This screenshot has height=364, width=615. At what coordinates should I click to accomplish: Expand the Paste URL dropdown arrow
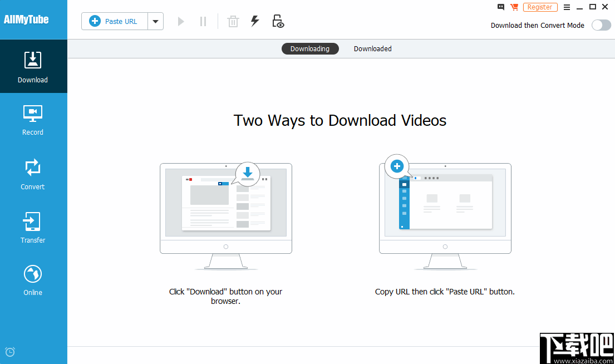pyautogui.click(x=156, y=21)
